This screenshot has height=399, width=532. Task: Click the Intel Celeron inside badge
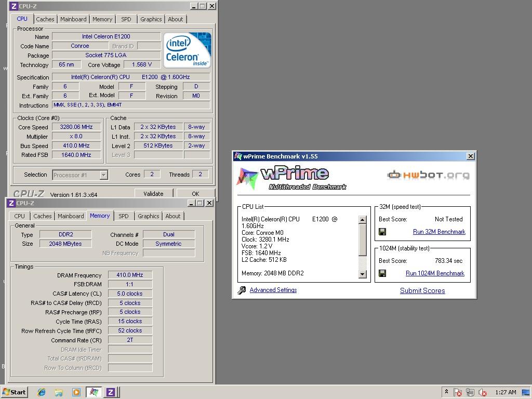pyautogui.click(x=187, y=50)
